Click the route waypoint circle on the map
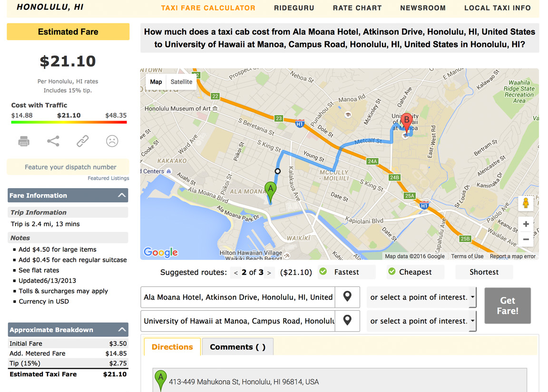548x392 pixels. coord(277,171)
